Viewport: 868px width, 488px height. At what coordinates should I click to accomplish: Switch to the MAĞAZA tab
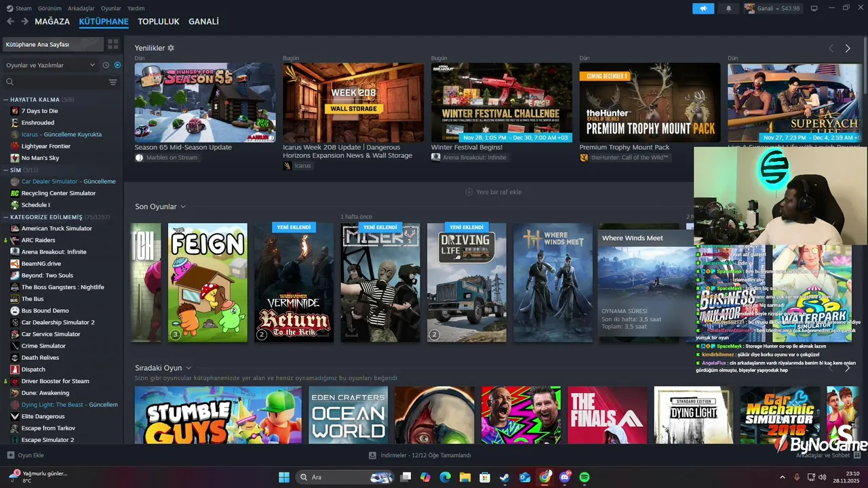(52, 22)
